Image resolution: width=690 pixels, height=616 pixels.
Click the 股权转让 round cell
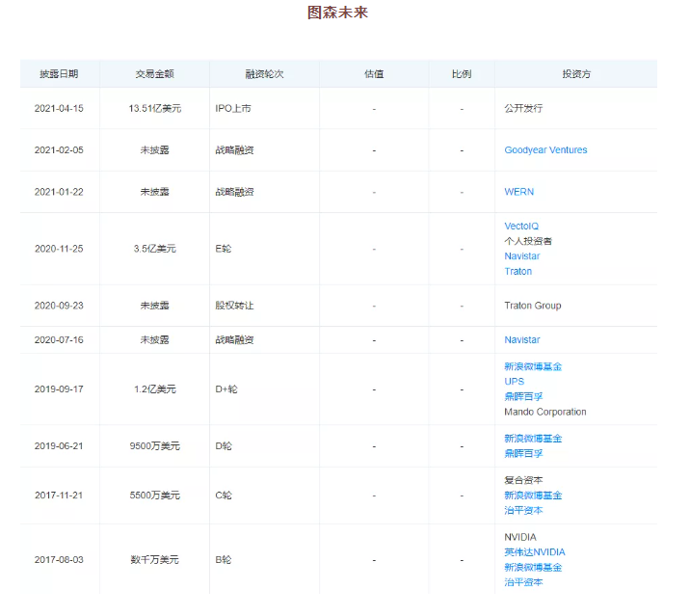[x=234, y=306]
